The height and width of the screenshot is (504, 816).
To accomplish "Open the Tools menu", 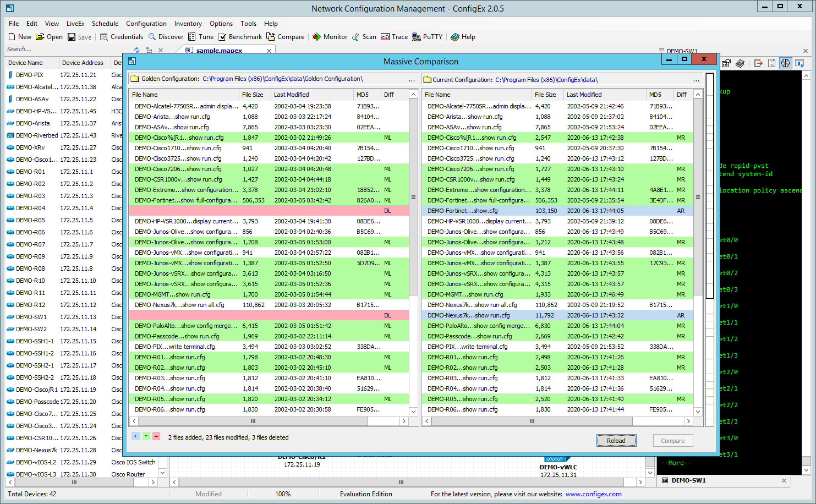I will (x=249, y=24).
